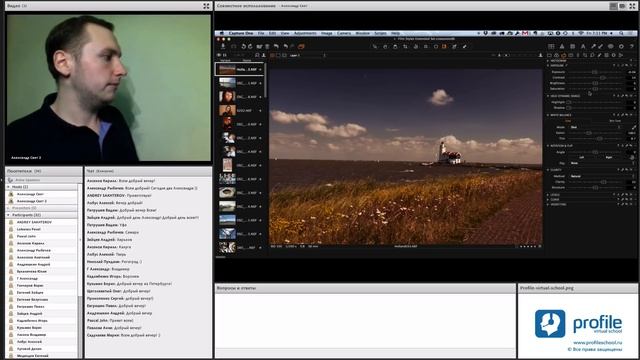Click the orange copy adjustments icon
Screen dimensions: 640x360
coord(301,47)
